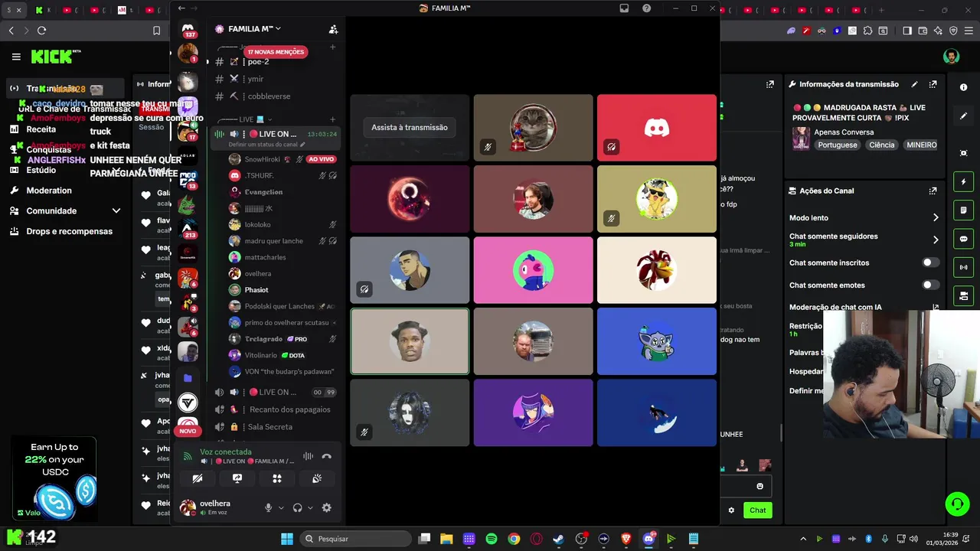
Task: Open chat settings gear beside Chat
Action: pyautogui.click(x=731, y=510)
